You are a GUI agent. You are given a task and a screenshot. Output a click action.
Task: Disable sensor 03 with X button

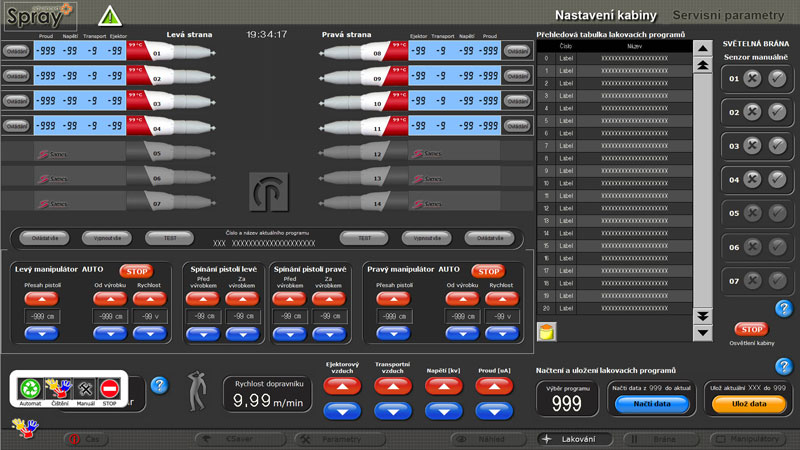tap(753, 146)
